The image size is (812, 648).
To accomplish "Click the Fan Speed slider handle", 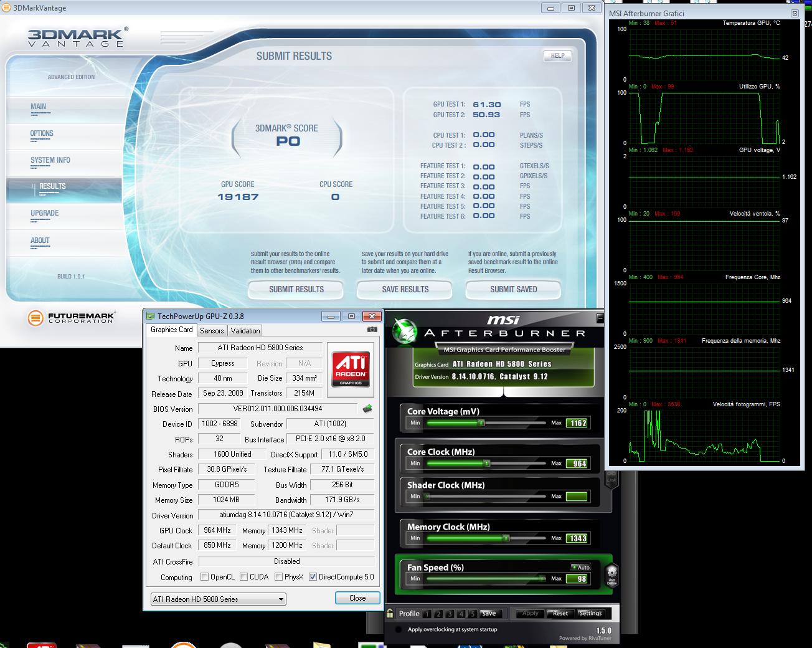I will click(x=544, y=579).
